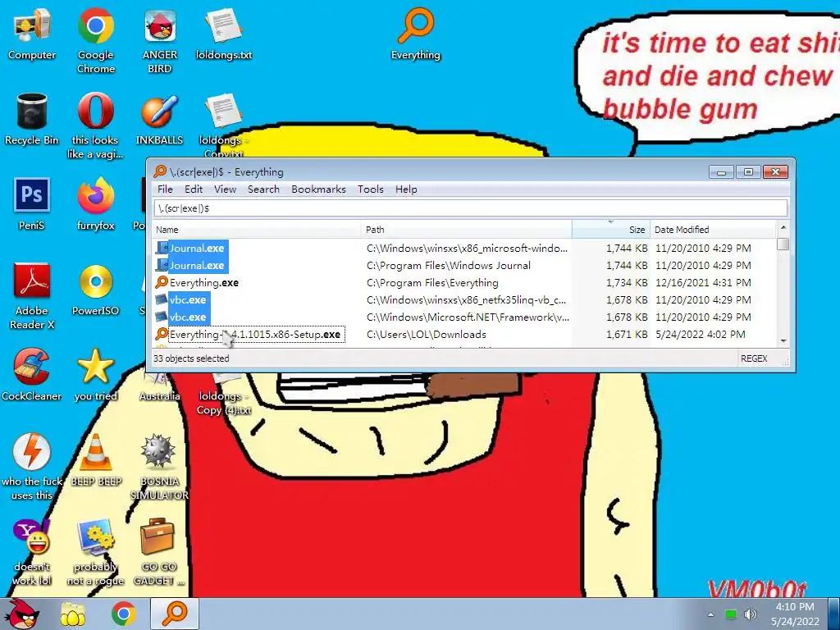
Task: Open Chrome from the taskbar
Action: click(123, 614)
